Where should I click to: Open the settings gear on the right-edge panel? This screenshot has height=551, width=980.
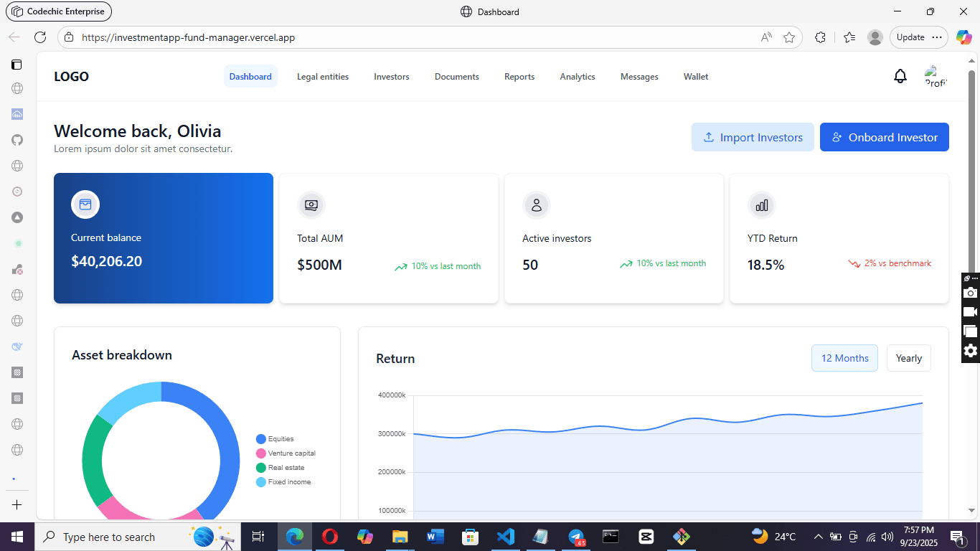pyautogui.click(x=971, y=351)
